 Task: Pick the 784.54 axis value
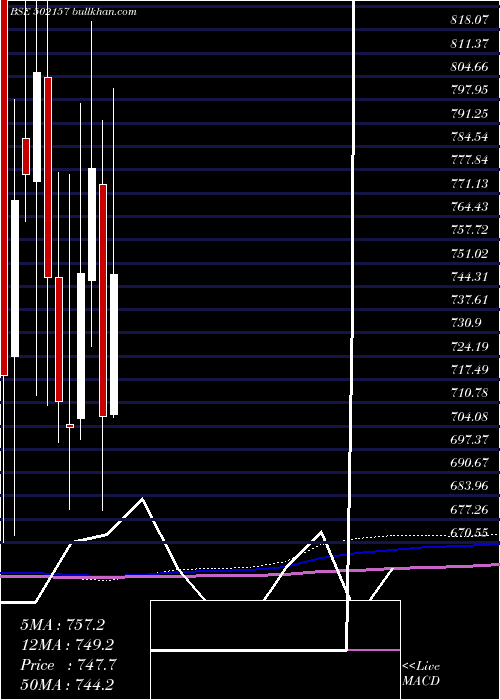469,137
